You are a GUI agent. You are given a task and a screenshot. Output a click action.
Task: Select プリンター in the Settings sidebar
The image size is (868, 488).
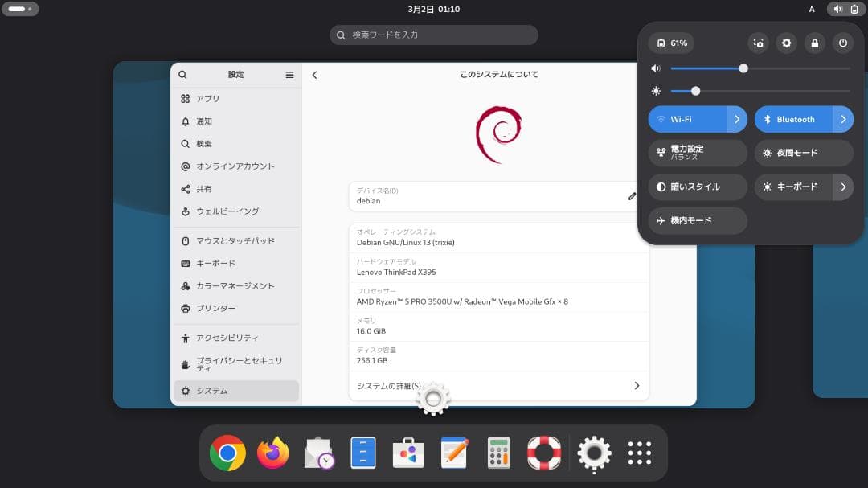point(235,308)
